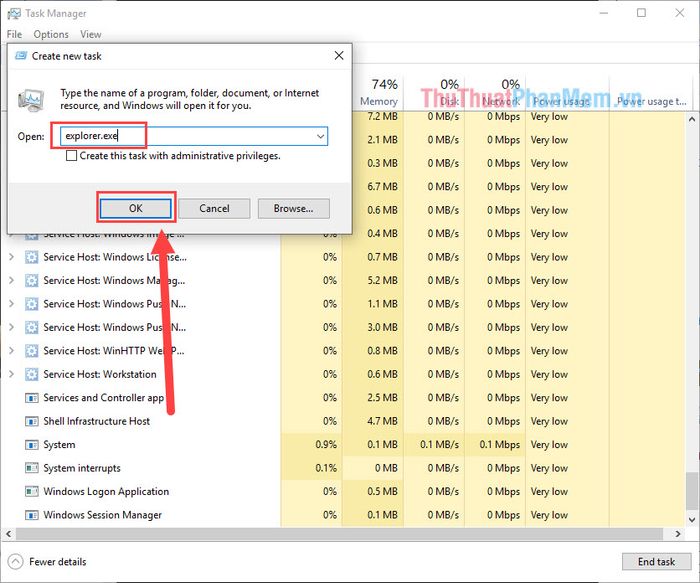The width and height of the screenshot is (700, 583).
Task: Click the Task Manager title bar icon
Action: [x=13, y=13]
